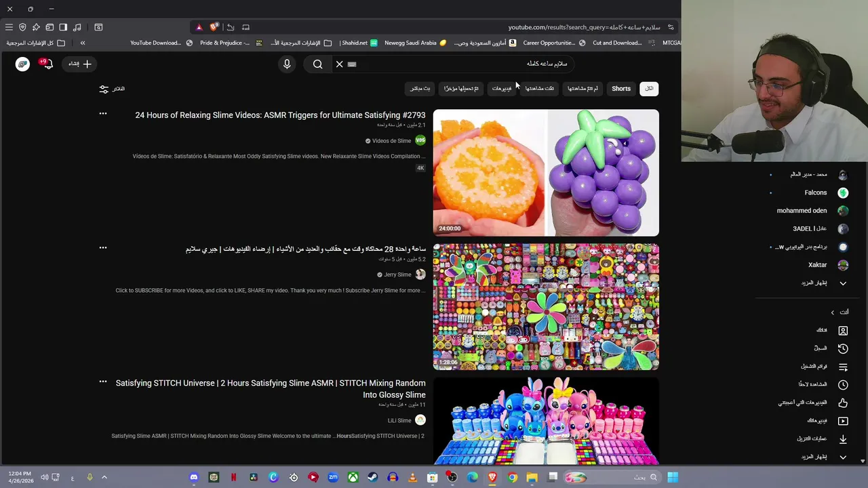Open the browser hamburger menu
868x488 pixels.
[9, 27]
